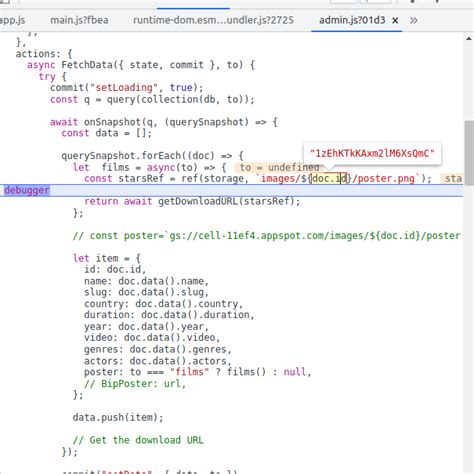The width and height of the screenshot is (474, 474).
Task: Click the "genres: doc.data().genres," line
Action: [158, 349]
